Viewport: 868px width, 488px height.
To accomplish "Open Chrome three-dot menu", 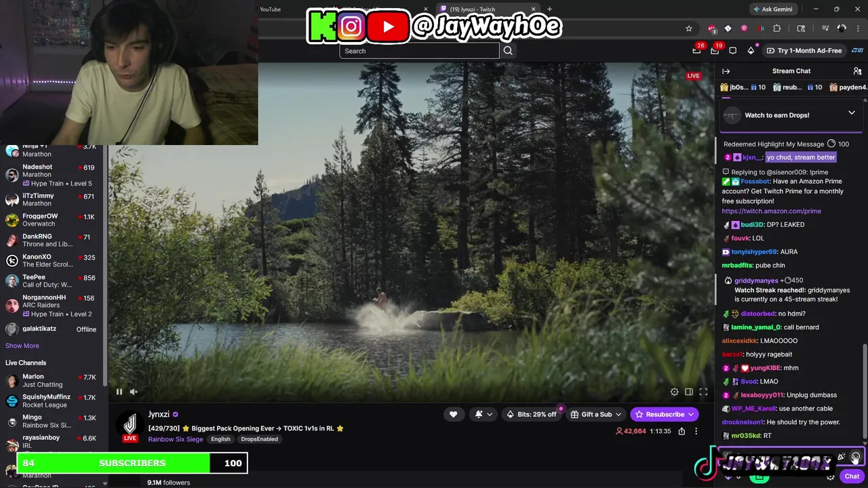I will pyautogui.click(x=858, y=28).
